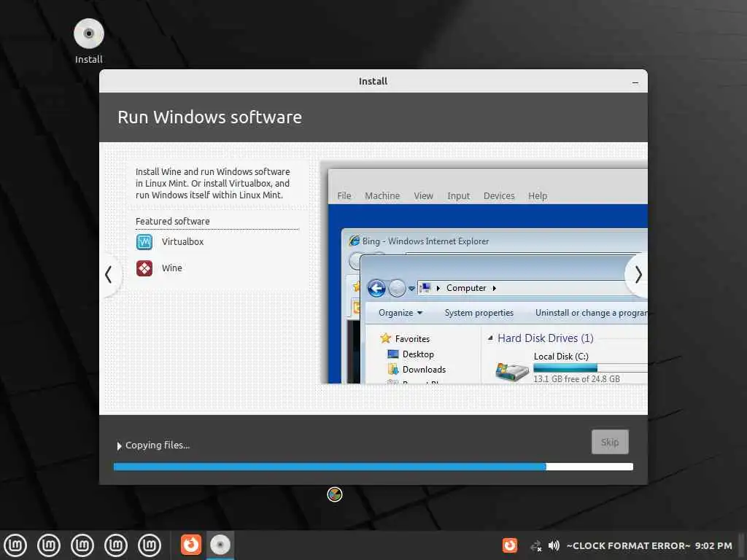
Task: Click the Machine menu in screenshot
Action: [x=382, y=195]
